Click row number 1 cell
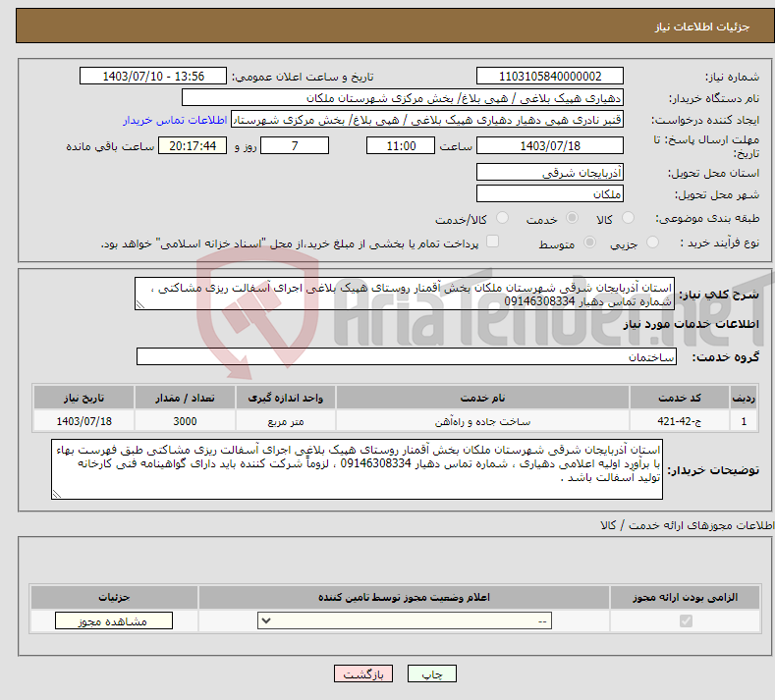 [x=744, y=421]
